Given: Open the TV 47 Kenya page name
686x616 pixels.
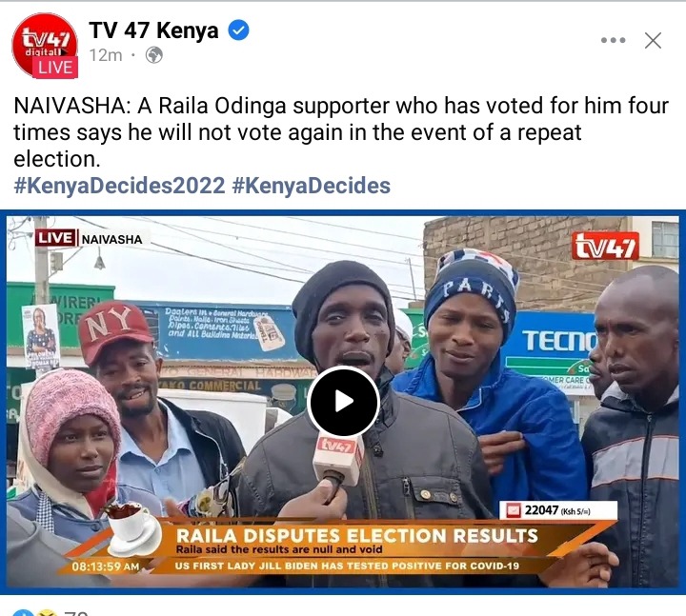Looking at the screenshot, I should [153, 30].
